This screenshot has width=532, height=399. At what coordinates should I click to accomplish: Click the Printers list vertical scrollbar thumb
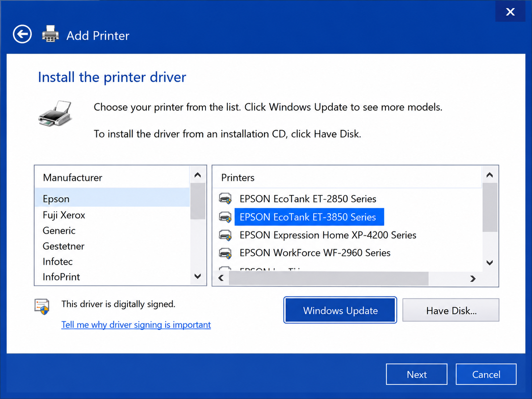(490, 208)
